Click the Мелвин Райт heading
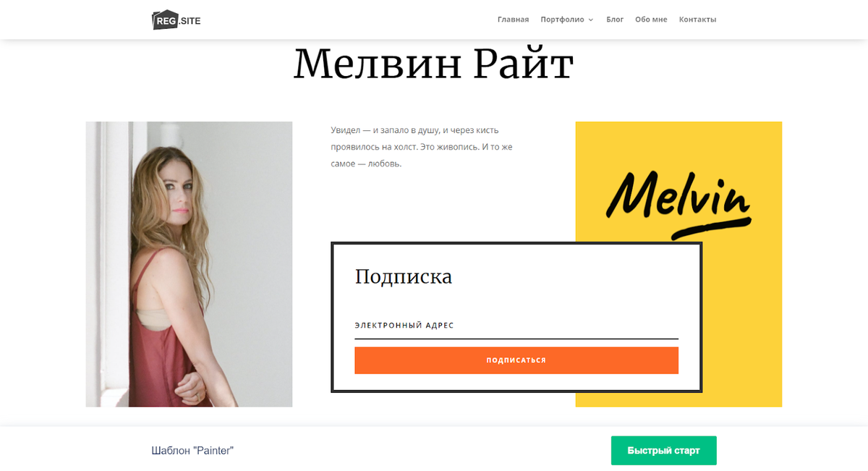The image size is (868, 471). [x=433, y=64]
